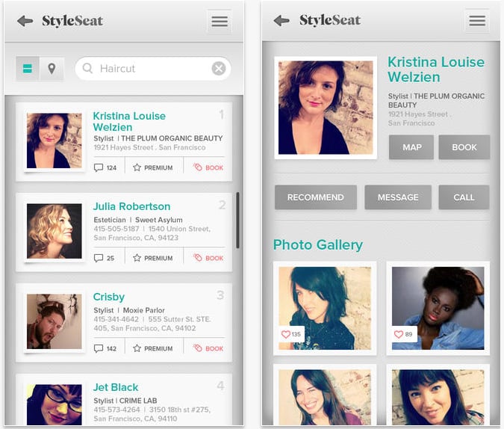Open Kristina's large profile photo
Viewport: 504px width, 429px height.
pos(326,108)
